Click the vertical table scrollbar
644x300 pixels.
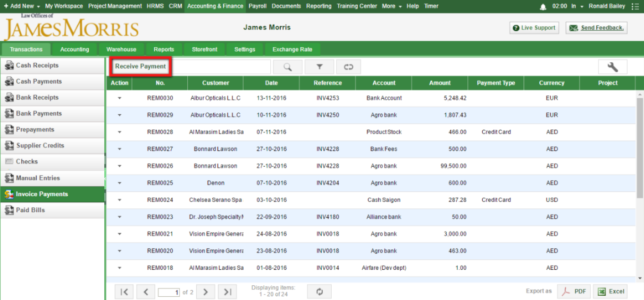click(x=640, y=148)
